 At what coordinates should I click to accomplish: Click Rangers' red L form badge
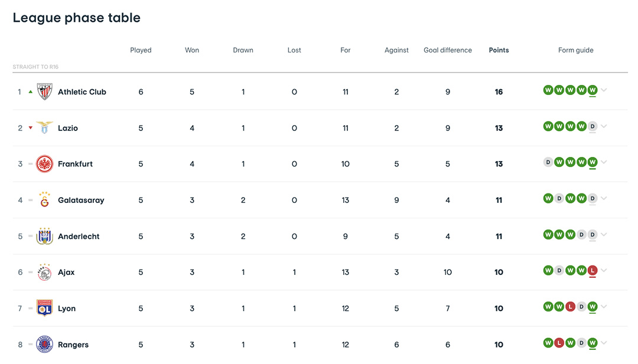[559, 343]
